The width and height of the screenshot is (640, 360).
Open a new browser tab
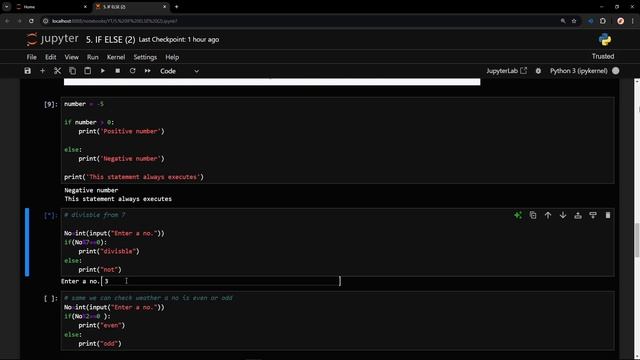[x=176, y=7]
